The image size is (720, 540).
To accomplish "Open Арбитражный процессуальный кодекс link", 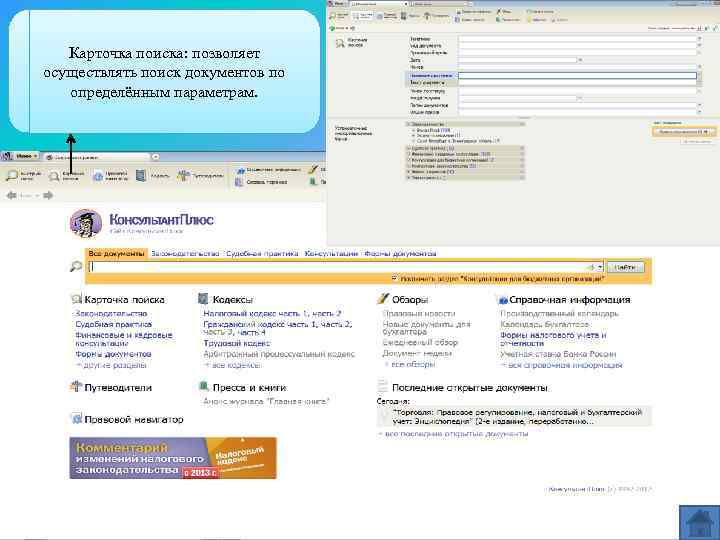I will [x=279, y=354].
